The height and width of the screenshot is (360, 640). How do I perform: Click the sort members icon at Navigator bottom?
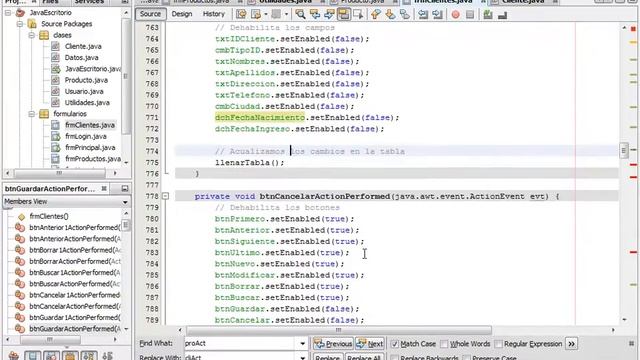click(107, 356)
